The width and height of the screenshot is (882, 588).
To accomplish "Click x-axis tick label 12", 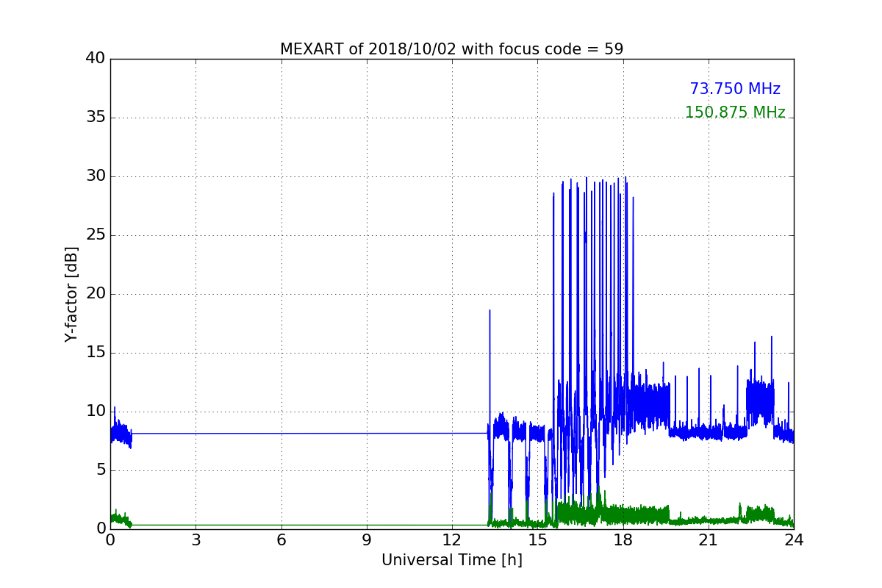I will [452, 540].
